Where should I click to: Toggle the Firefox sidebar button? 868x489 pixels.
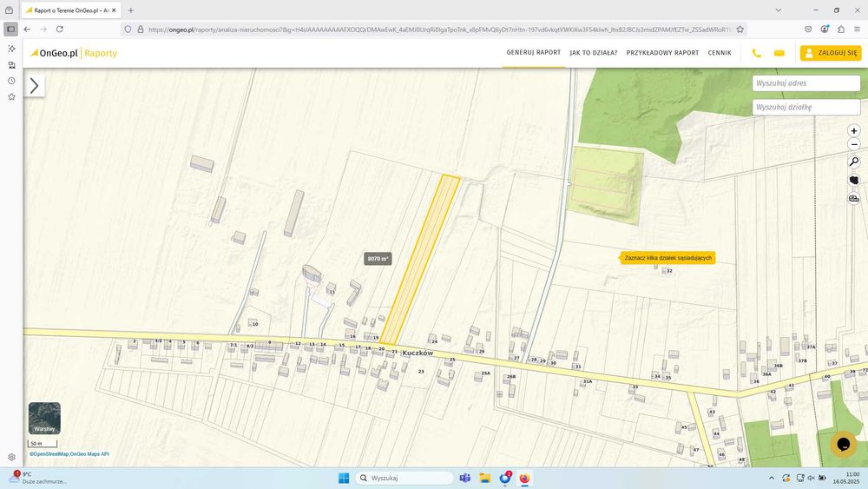coord(10,30)
